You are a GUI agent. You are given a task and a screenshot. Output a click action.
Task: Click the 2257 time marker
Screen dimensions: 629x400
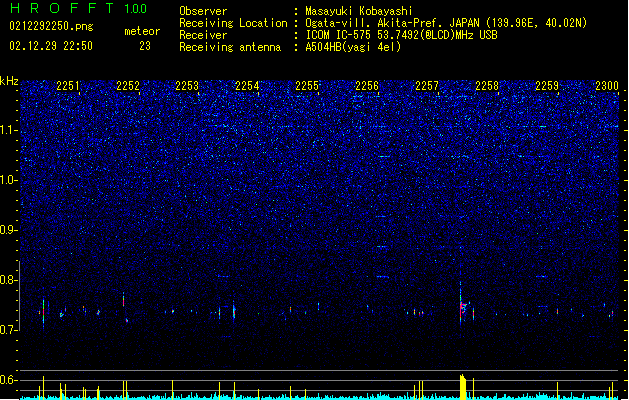(x=426, y=85)
